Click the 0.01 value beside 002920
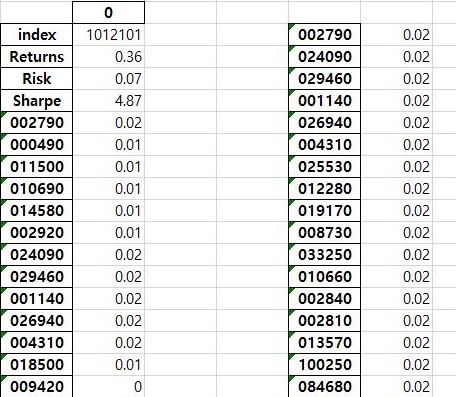Viewport: 456px width, 397px height. 108,232
